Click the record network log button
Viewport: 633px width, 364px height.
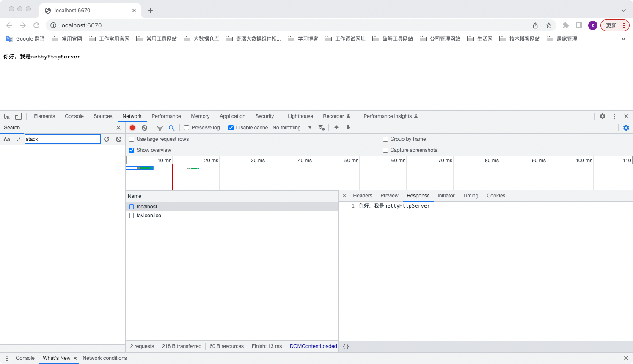pos(132,128)
